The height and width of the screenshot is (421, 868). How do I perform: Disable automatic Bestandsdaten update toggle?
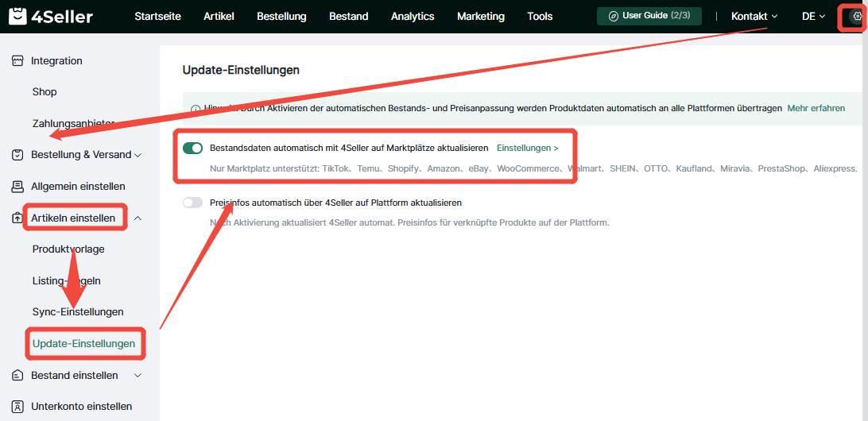click(192, 149)
